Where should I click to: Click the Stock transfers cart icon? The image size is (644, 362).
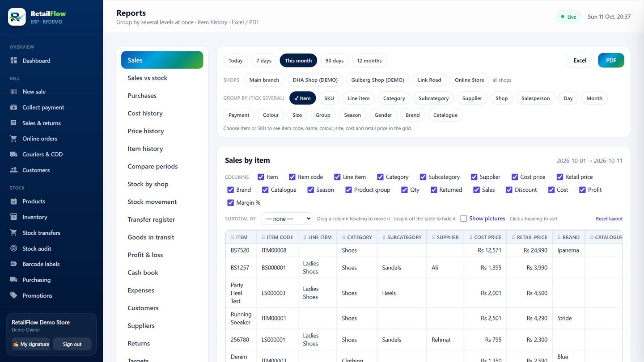point(14,232)
